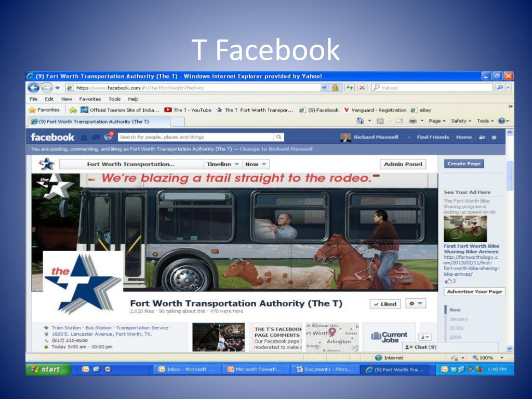
Task: Click the page gear settings dropdown
Action: coord(416,303)
